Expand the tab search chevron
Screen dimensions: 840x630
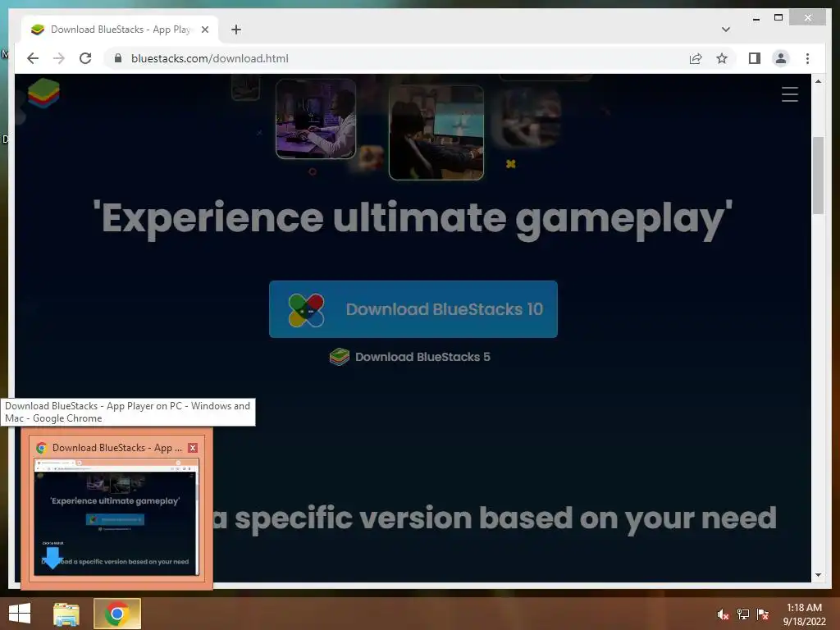point(725,30)
